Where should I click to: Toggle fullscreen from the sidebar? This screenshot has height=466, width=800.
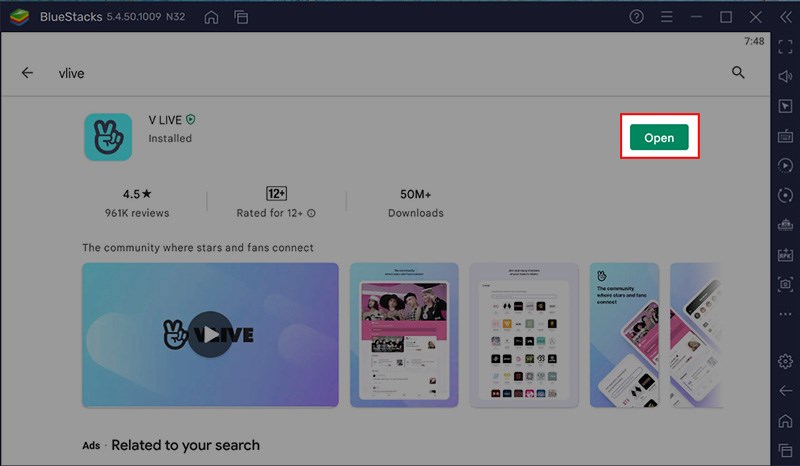tap(785, 47)
